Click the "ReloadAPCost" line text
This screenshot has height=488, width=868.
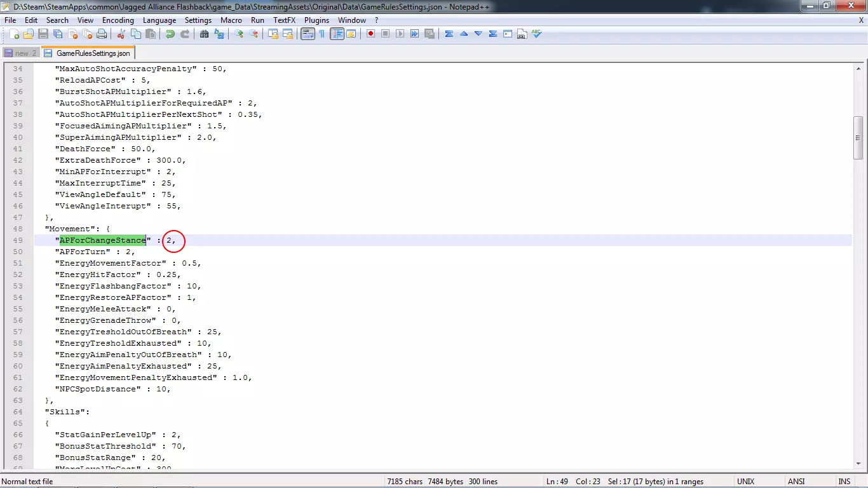click(x=103, y=80)
